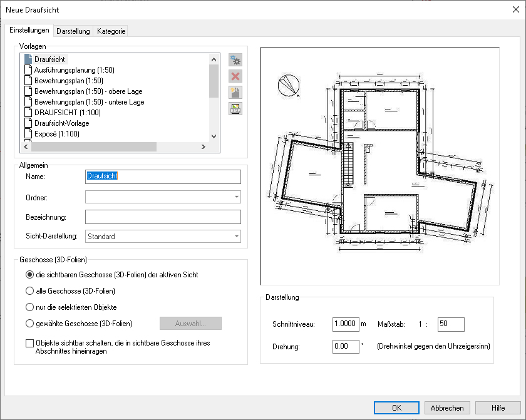Click the Maßstab value field showing 50

451,324
